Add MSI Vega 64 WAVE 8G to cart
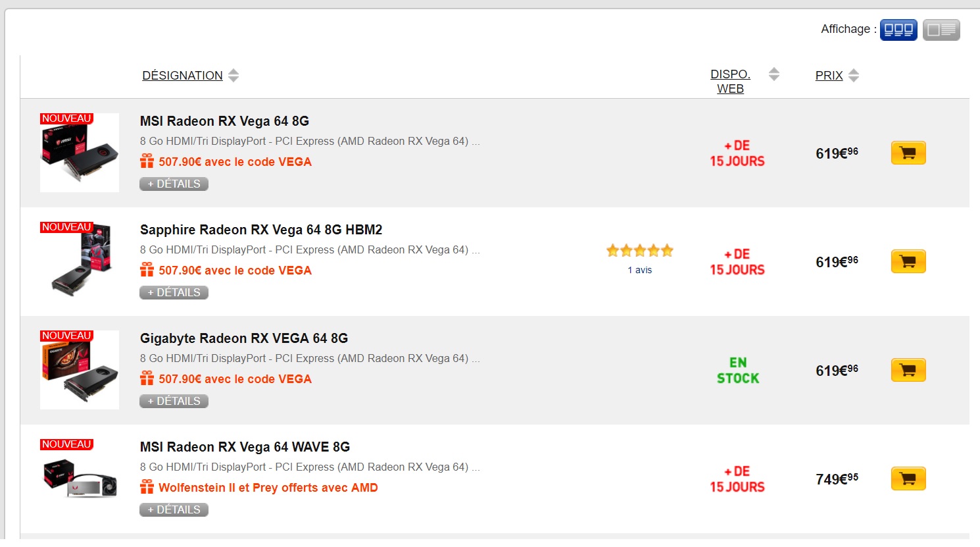Screen dimensions: 980x547 tap(908, 479)
